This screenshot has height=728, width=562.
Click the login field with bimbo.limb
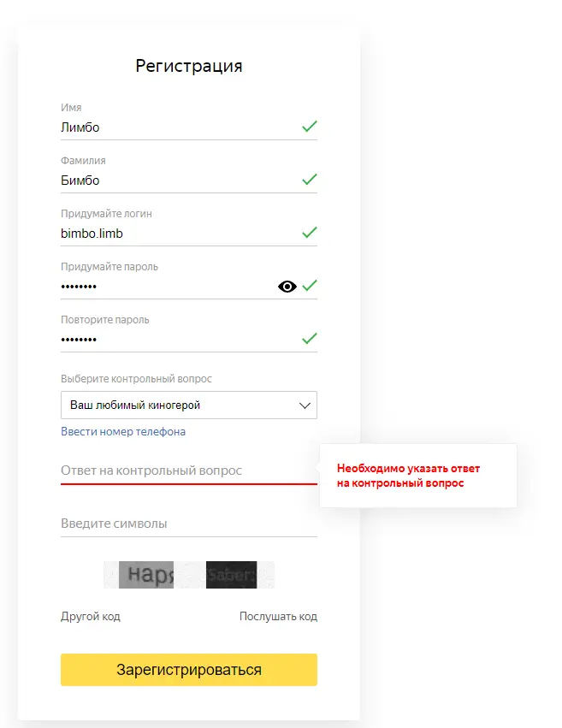[189, 233]
